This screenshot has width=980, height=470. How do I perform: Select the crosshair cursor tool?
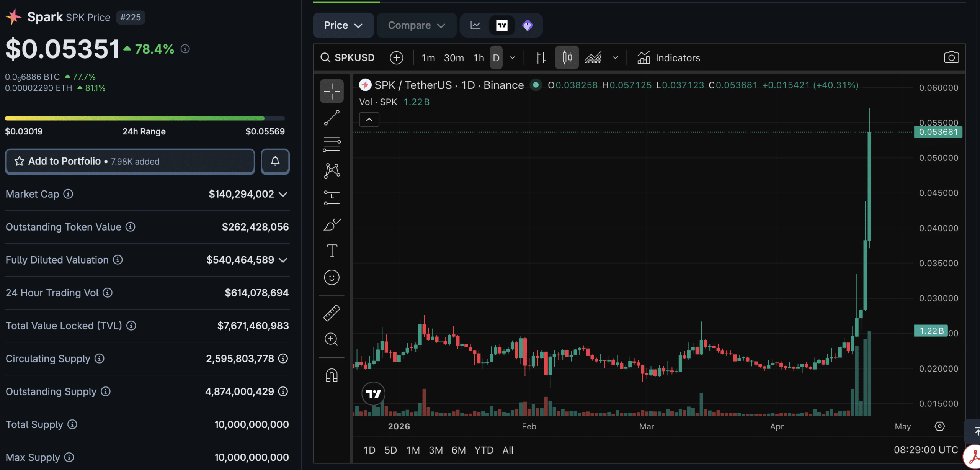point(332,91)
